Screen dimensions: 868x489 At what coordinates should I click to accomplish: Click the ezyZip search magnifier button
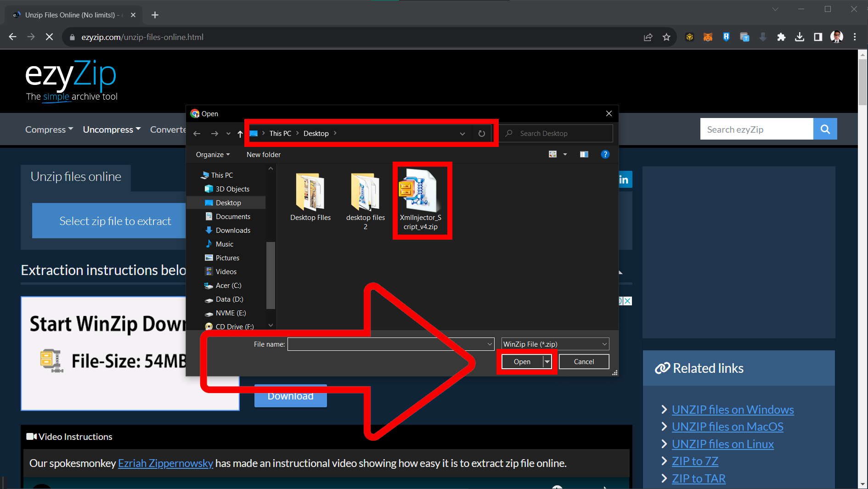(x=825, y=129)
